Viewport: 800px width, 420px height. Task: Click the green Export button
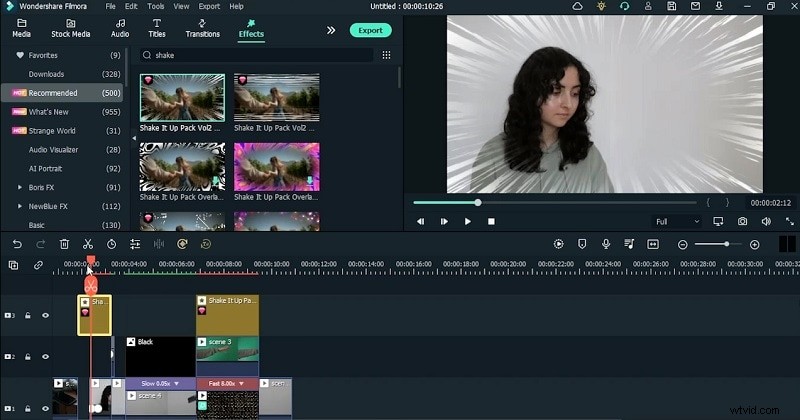point(370,31)
